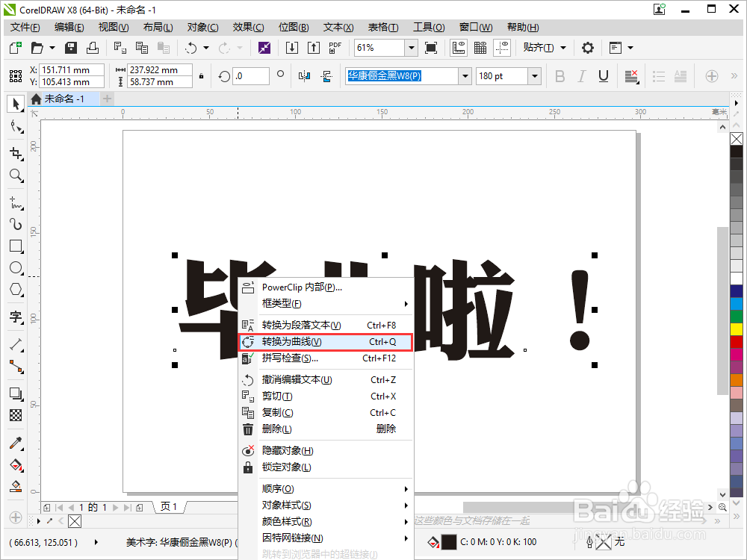Click the rotation angle field
This screenshot has height=560, width=747.
point(250,76)
